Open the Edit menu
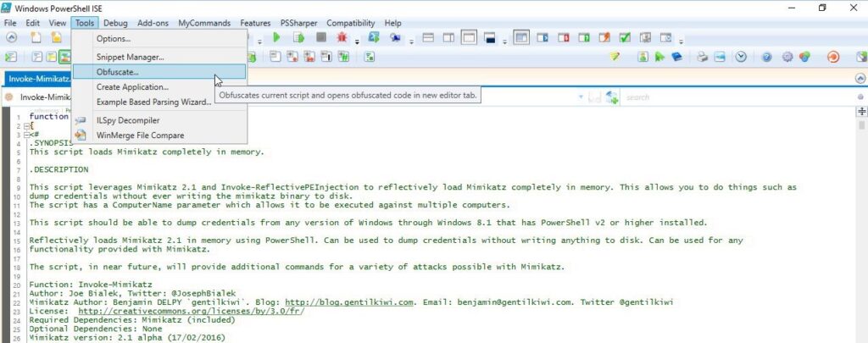 click(x=33, y=23)
